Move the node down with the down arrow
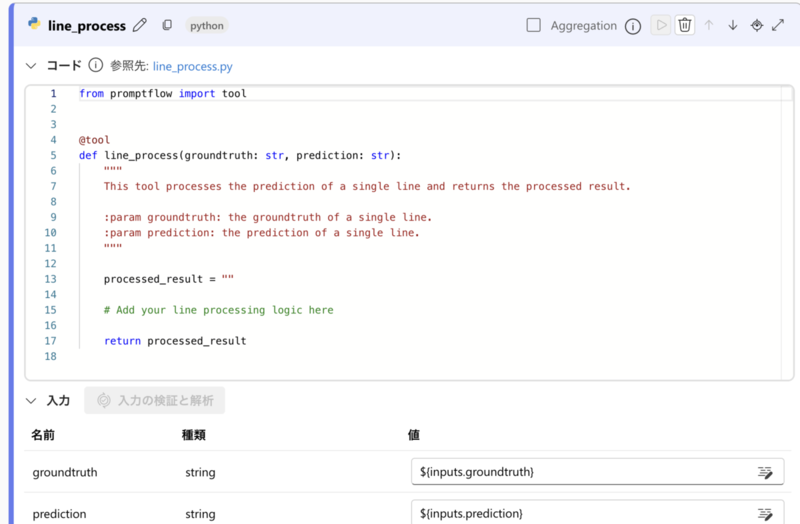800x524 pixels. tap(733, 25)
